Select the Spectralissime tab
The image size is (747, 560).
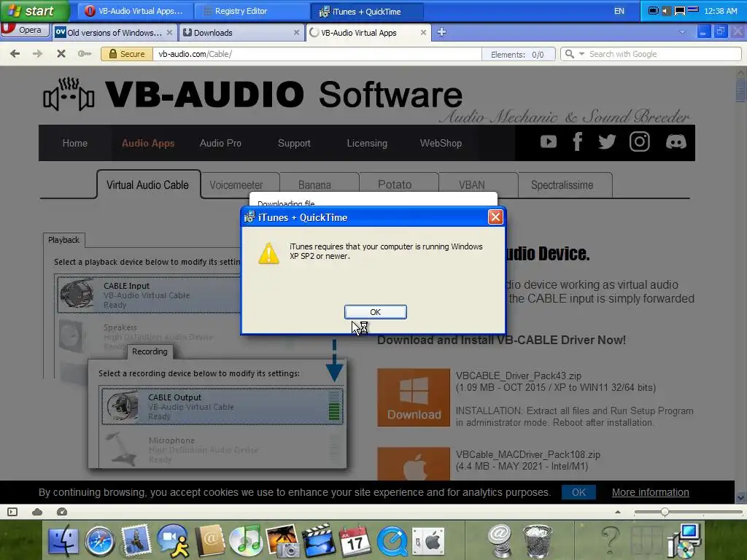point(562,184)
